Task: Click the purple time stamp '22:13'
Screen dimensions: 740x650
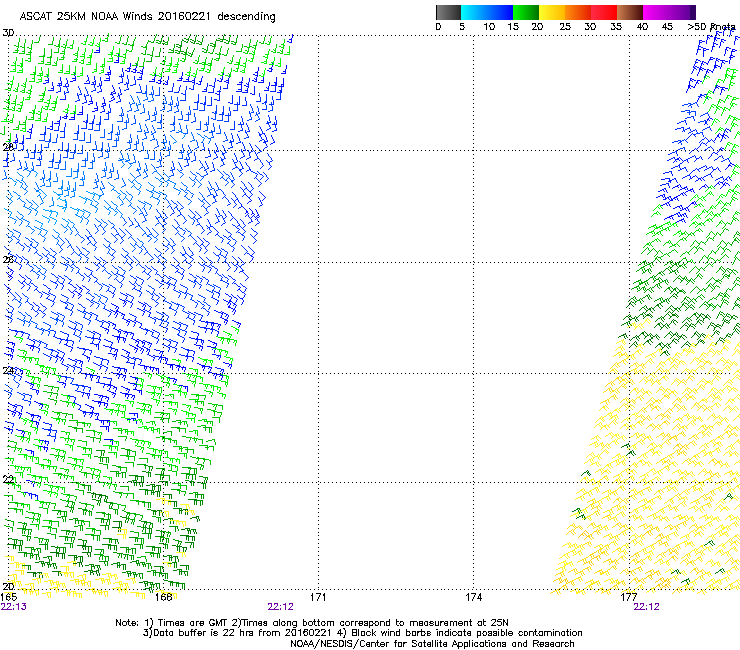Action: [14, 607]
